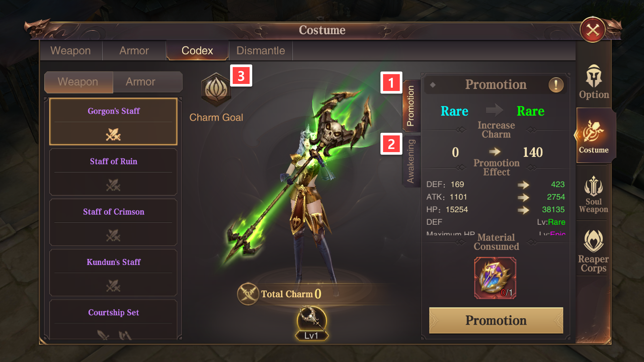This screenshot has height=362, width=644.
Task: Toggle the codex list to Weapon
Action: (x=78, y=82)
